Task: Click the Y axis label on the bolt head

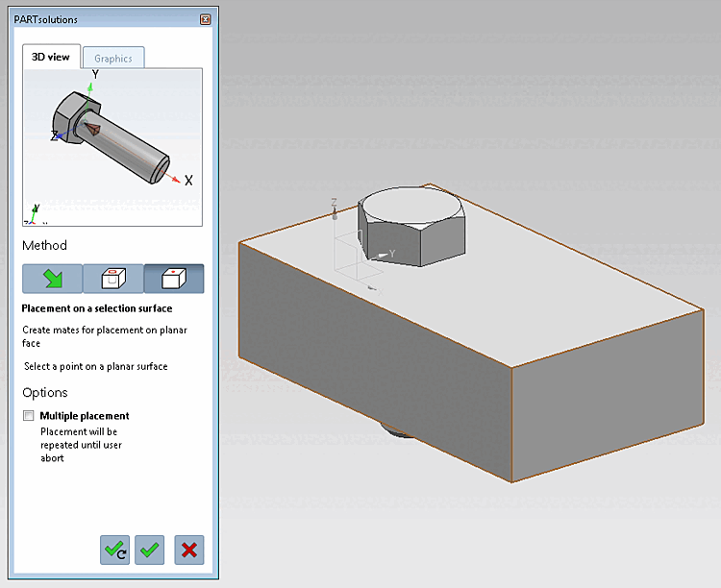Action: pyautogui.click(x=392, y=254)
